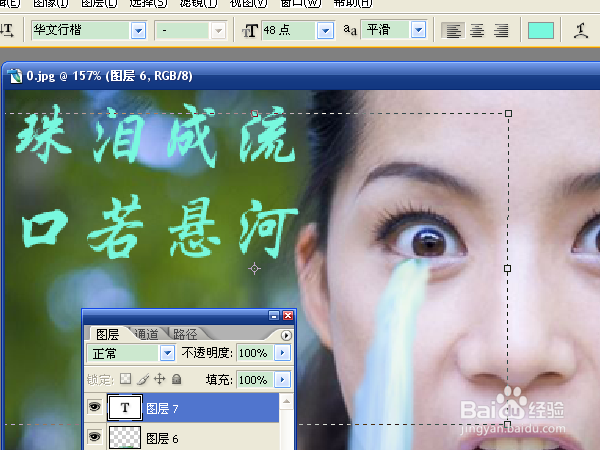Hide layer 图层 6
The image size is (600, 450).
(x=95, y=437)
